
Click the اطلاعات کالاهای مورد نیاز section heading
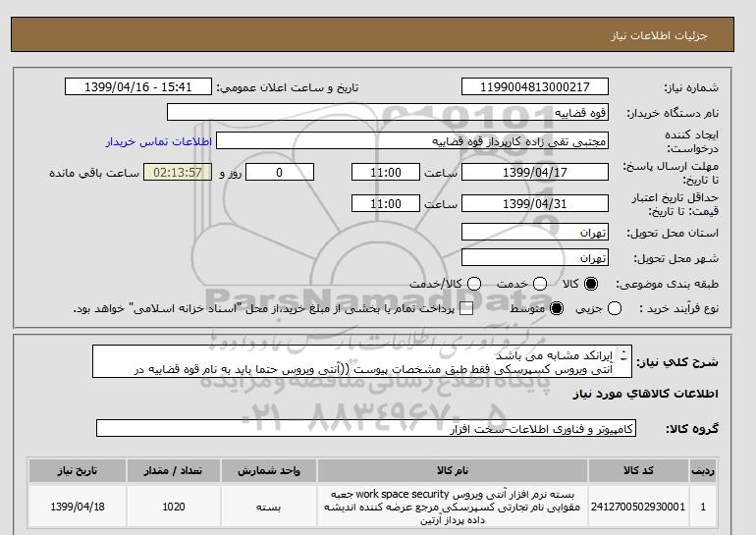[646, 394]
